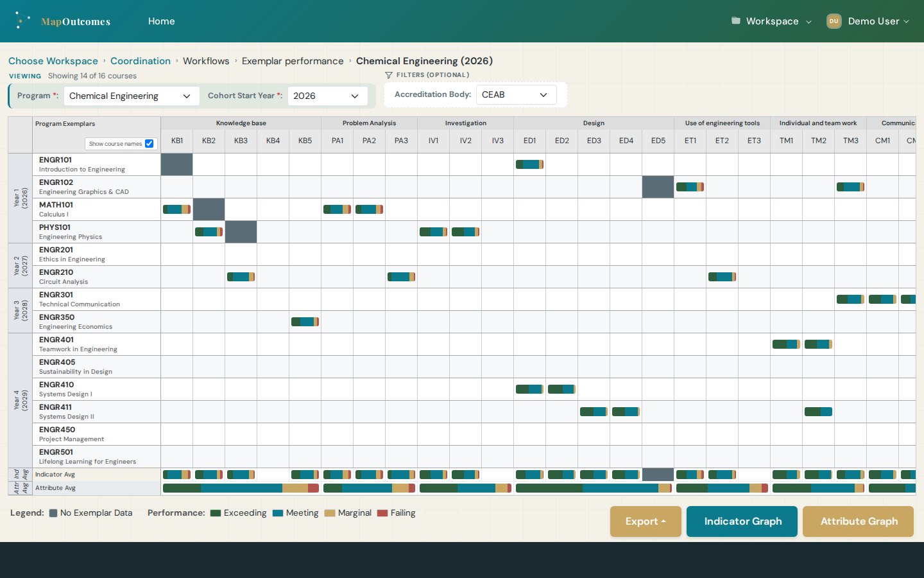This screenshot has width=924, height=578.
Task: Open the Export options button
Action: [646, 521]
